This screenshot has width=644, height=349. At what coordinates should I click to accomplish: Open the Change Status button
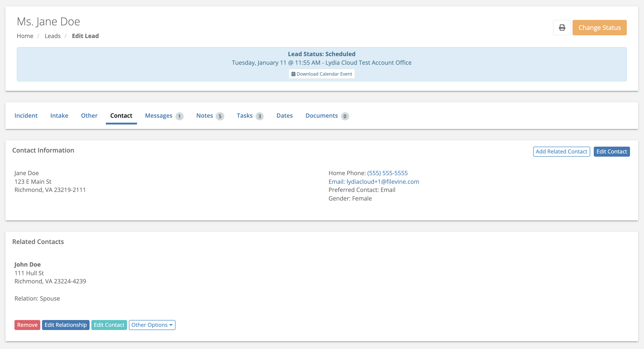(x=599, y=28)
